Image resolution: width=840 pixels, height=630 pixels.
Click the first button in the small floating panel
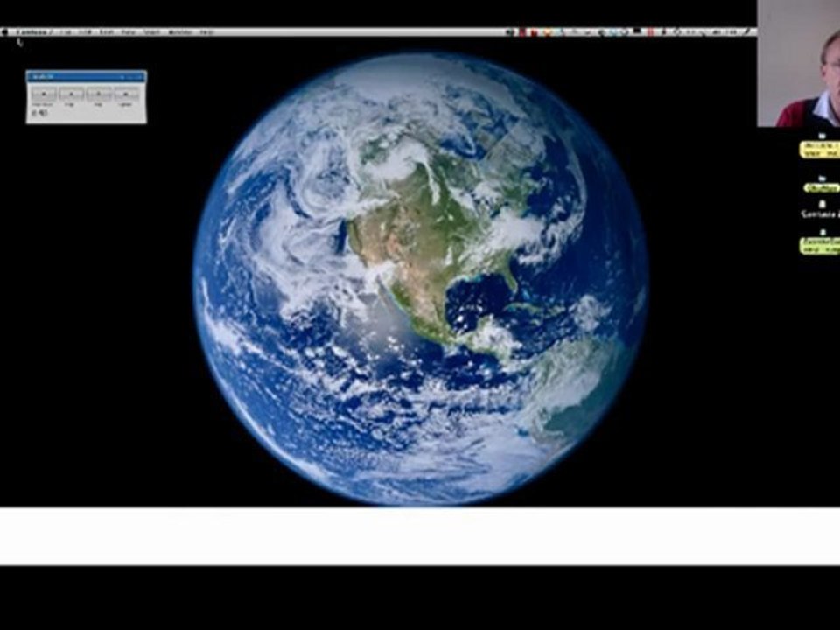coord(44,94)
